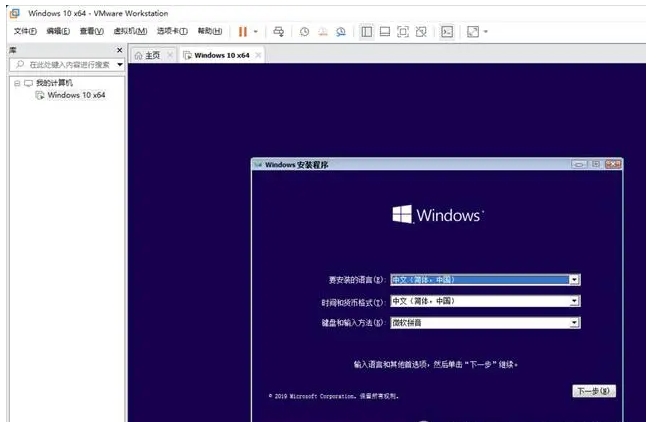The image size is (656, 422).
Task: Click the 下一步 button in setup
Action: (593, 391)
